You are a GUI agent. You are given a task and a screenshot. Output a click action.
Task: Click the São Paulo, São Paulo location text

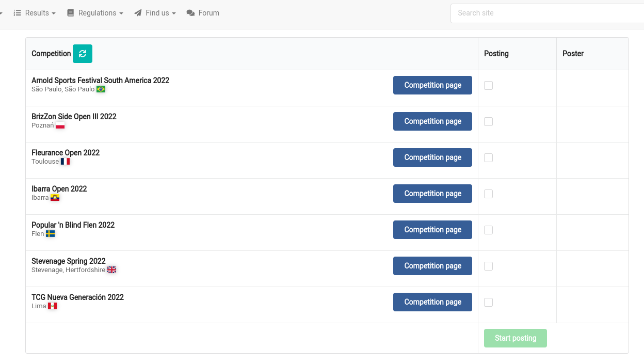tap(63, 89)
